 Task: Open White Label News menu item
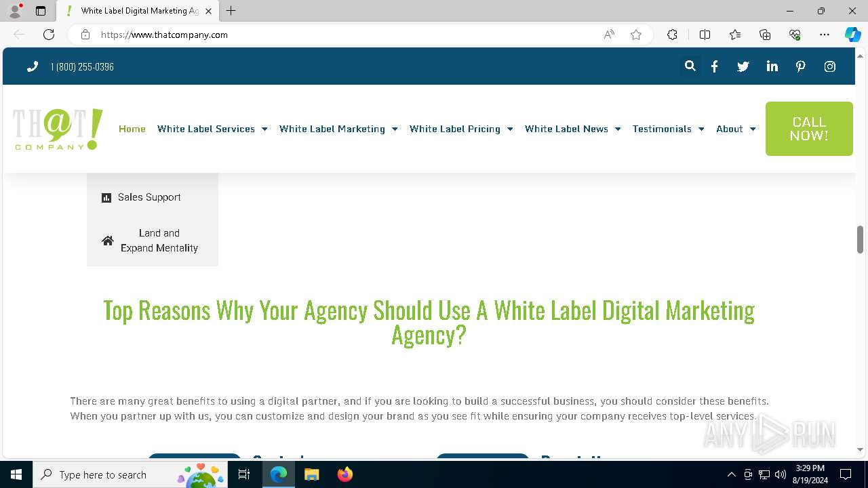pyautogui.click(x=566, y=129)
